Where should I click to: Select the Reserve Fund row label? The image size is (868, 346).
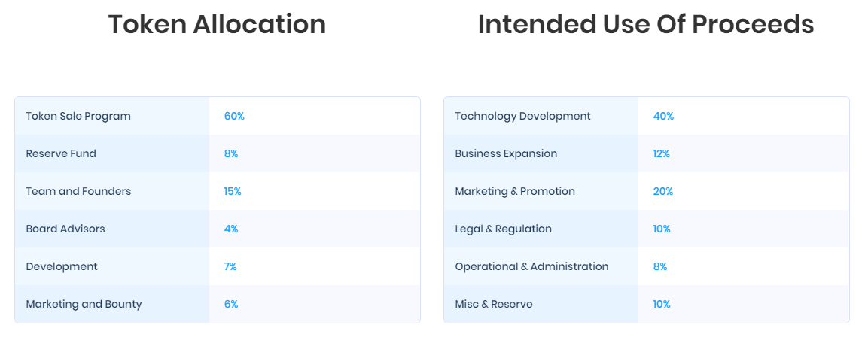tap(61, 153)
